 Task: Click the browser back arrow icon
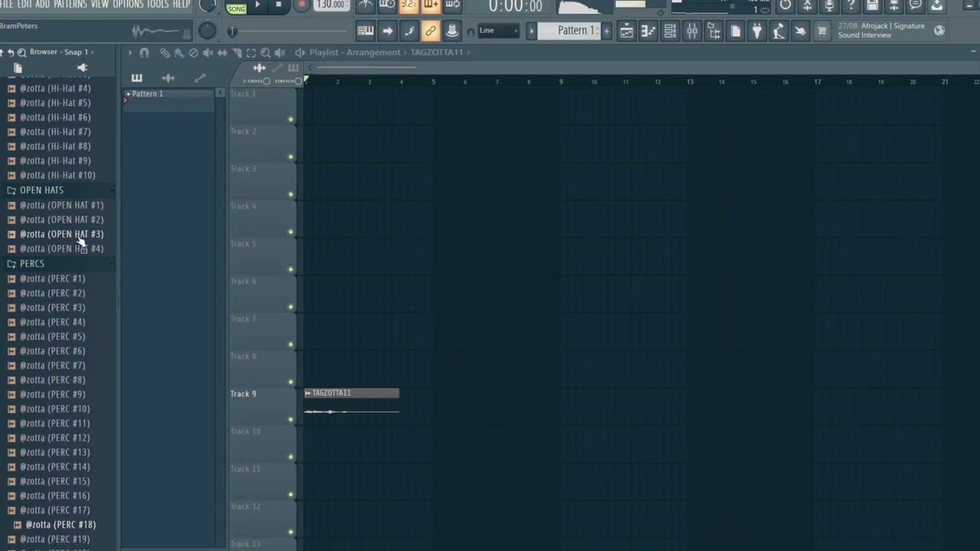click(x=11, y=52)
